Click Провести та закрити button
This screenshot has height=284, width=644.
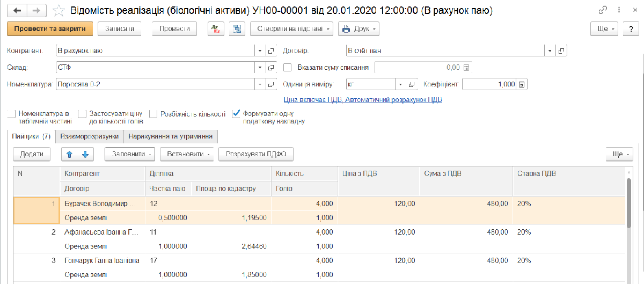(x=50, y=28)
